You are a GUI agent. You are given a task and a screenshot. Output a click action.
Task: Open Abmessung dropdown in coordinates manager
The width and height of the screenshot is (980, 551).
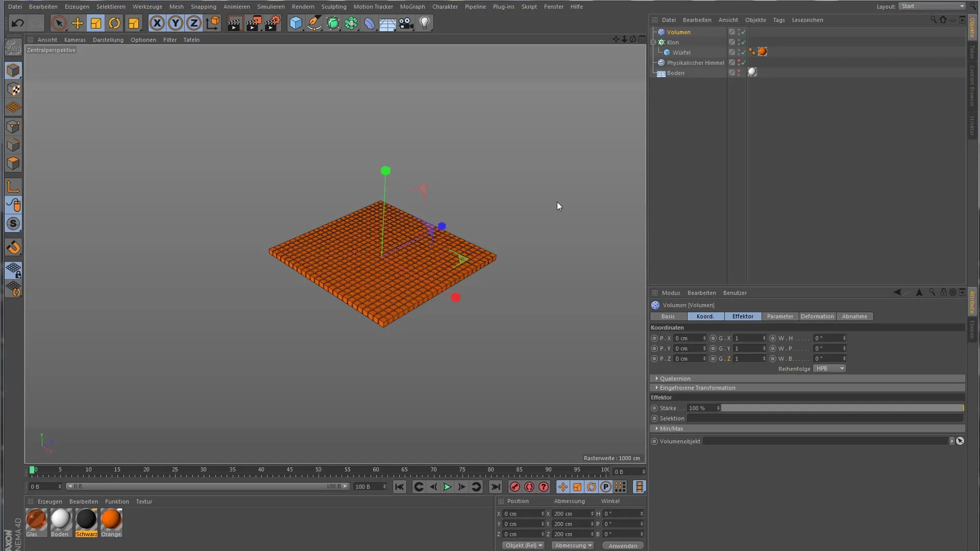[x=573, y=545]
